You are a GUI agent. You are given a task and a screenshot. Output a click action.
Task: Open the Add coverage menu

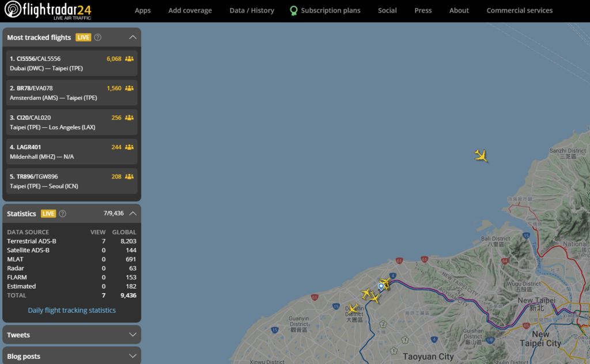[190, 10]
